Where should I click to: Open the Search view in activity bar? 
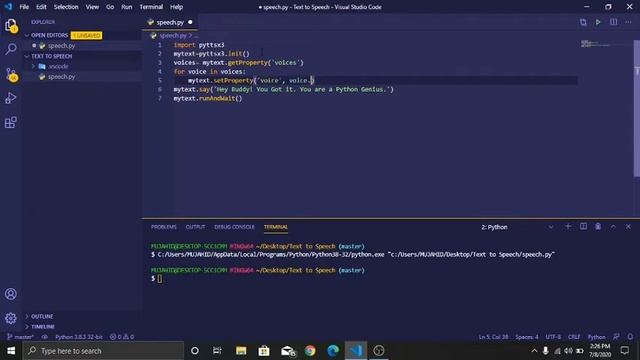pyautogui.click(x=11, y=49)
